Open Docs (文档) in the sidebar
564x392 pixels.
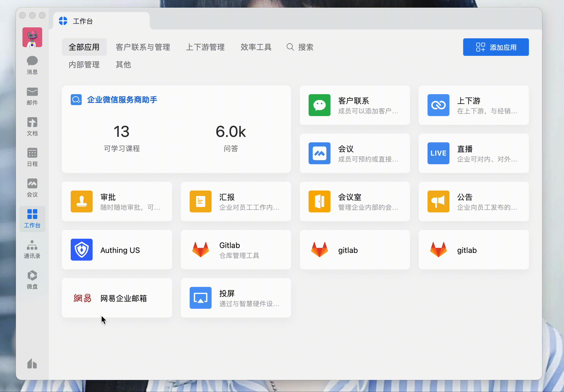click(x=32, y=126)
